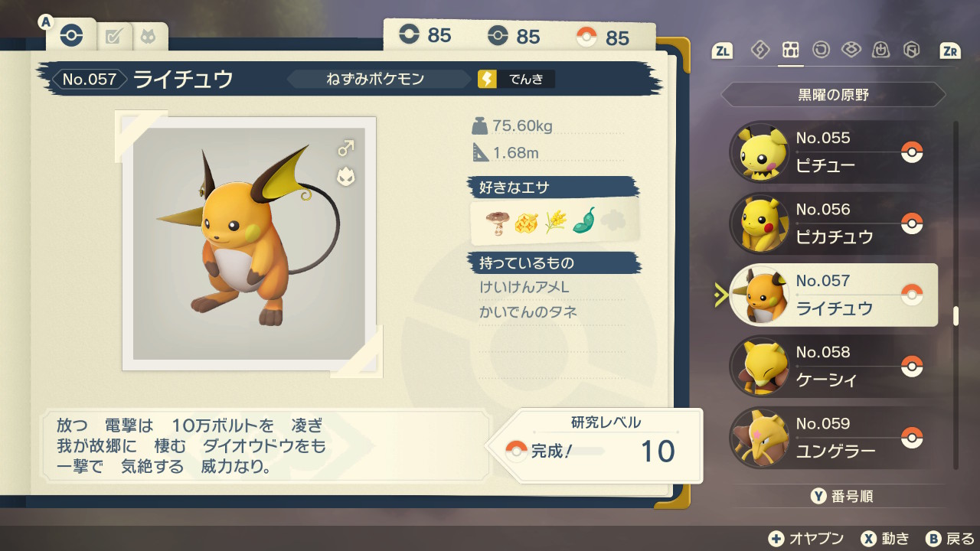This screenshot has width=980, height=551.
Task: Select No.058 ケーシィ entry
Action: 834,366
